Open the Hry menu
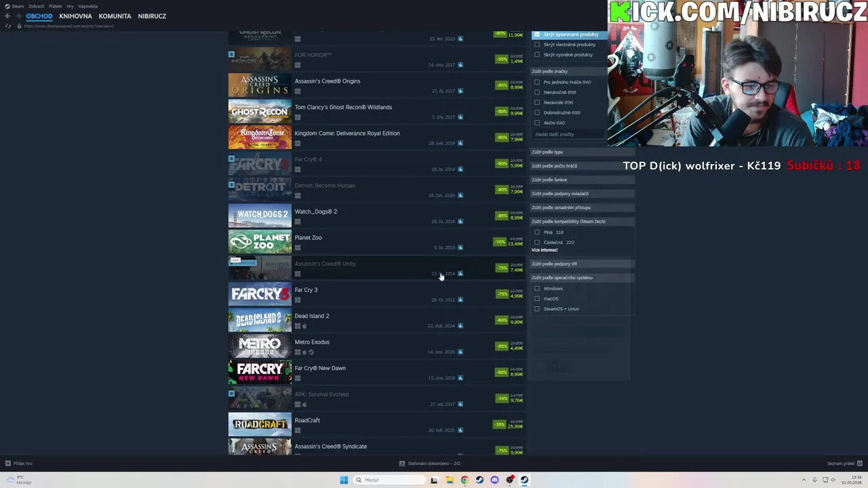The height and width of the screenshot is (488, 868). coord(70,6)
